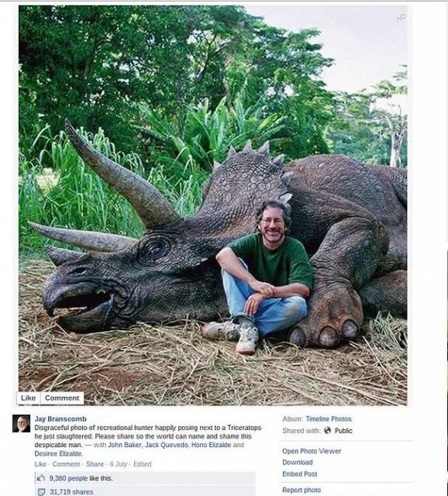Viewport: 448px width, 496px height.
Task: Select Open Photo Viewer option
Action: [x=312, y=451]
